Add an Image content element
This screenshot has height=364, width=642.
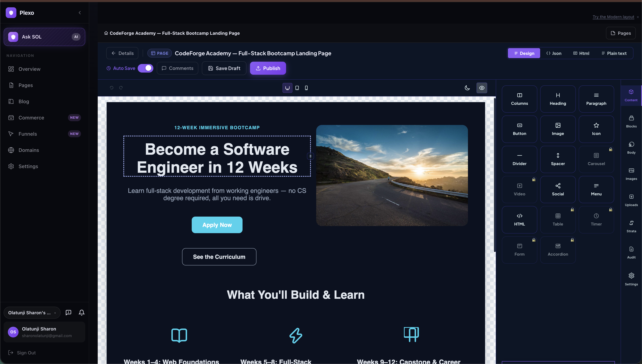point(558,129)
